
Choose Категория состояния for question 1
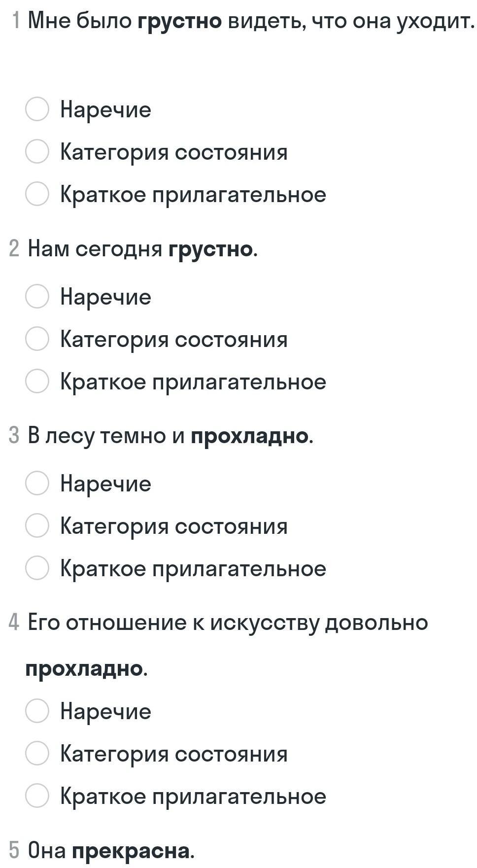[x=37, y=151]
